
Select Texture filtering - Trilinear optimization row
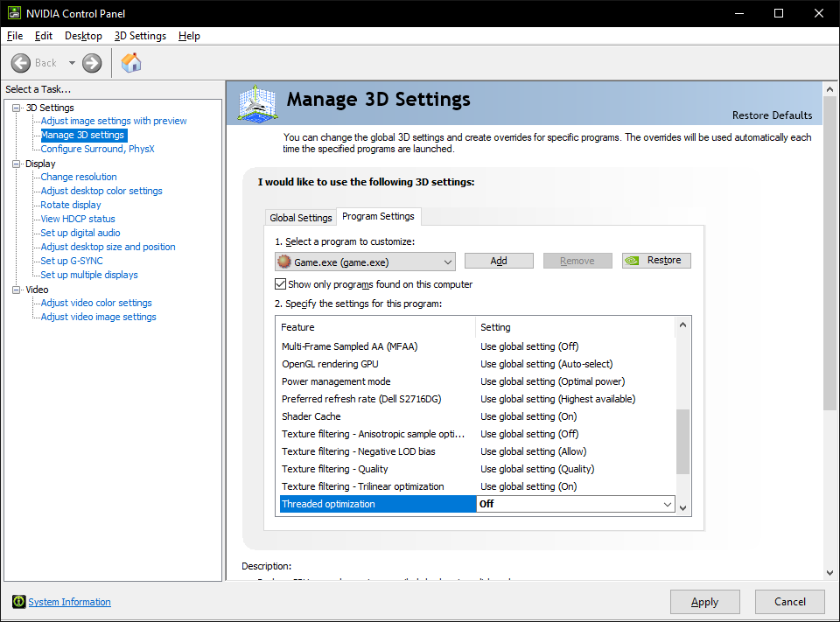pyautogui.click(x=477, y=486)
